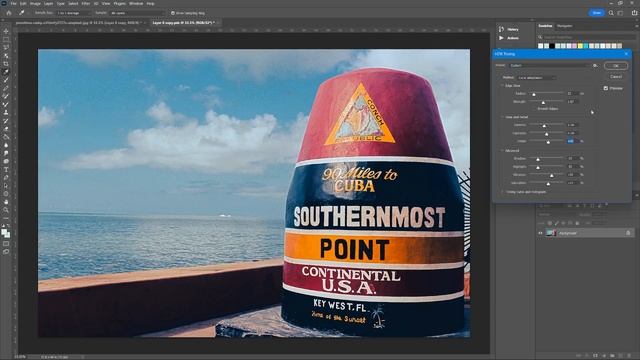Viewport: 640px width, 360px height.
Task: Switch to the first document tab
Action: pos(78,23)
